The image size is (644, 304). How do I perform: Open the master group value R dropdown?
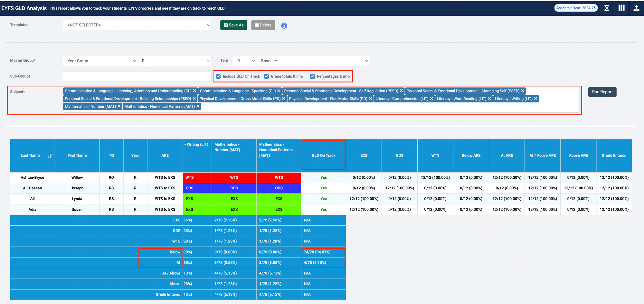tap(174, 61)
